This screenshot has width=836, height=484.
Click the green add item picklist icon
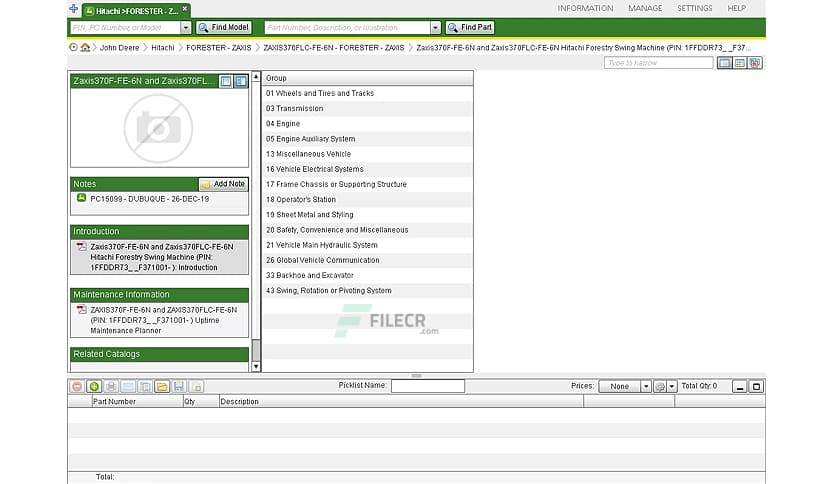click(94, 386)
